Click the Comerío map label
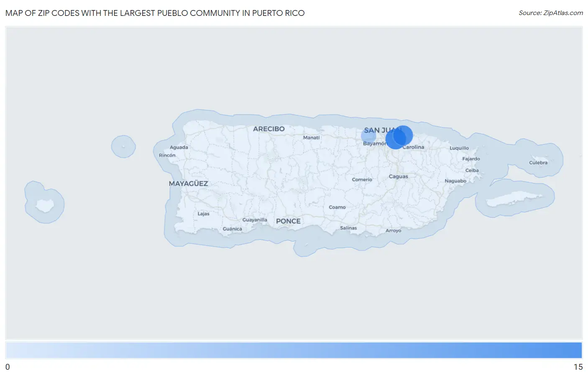 [362, 180]
